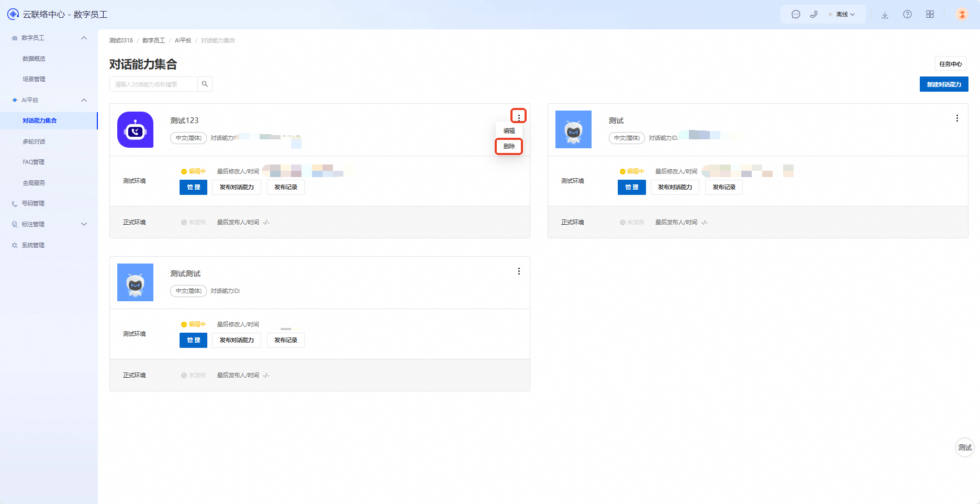Select 对话能力集合 in sidebar
980x504 pixels.
[40, 120]
